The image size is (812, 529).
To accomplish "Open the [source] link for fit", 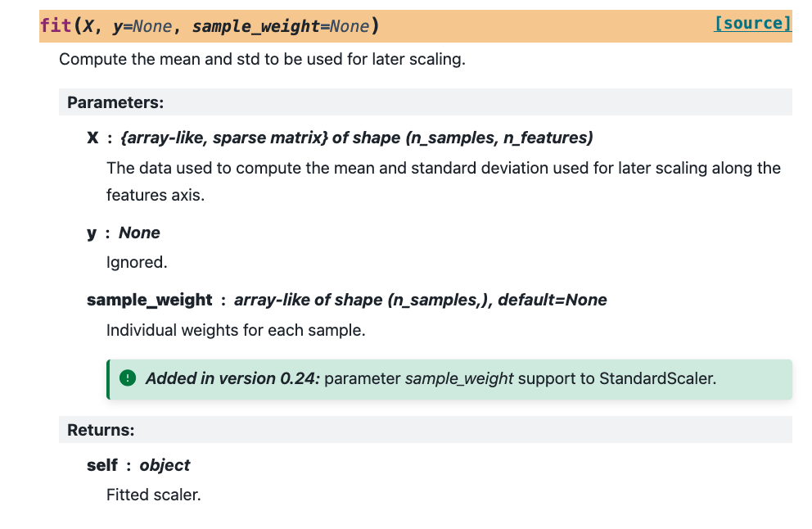I will [752, 23].
